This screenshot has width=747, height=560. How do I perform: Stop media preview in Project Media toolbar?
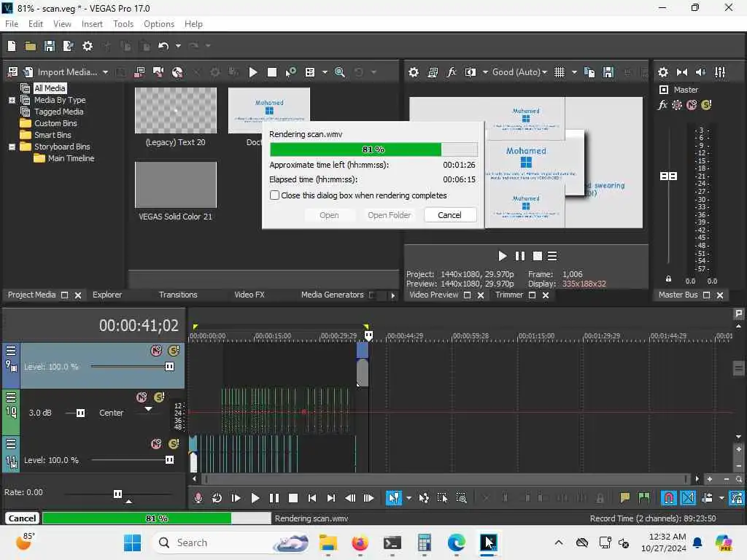pyautogui.click(x=272, y=72)
